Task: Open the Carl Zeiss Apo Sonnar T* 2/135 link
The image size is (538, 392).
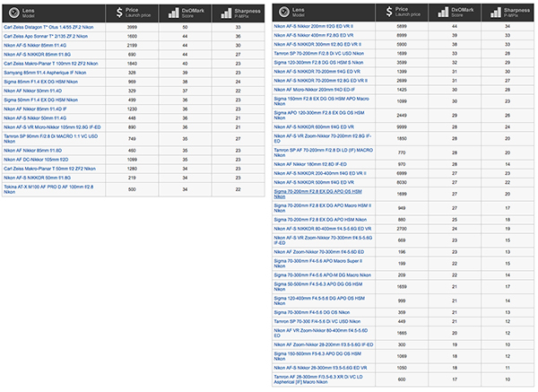Action: pyautogui.click(x=46, y=36)
